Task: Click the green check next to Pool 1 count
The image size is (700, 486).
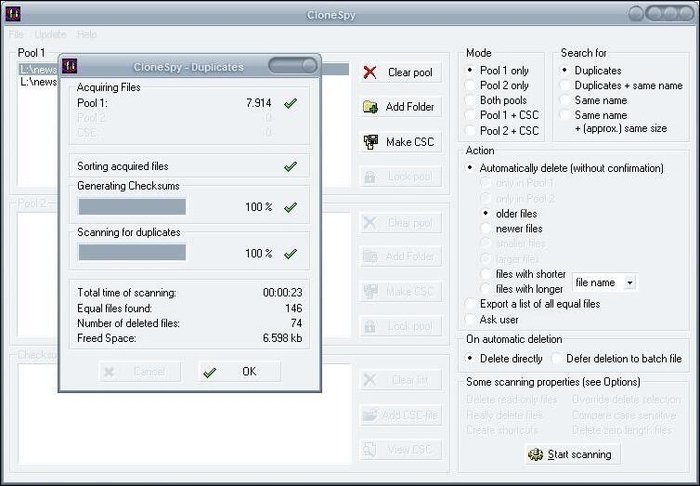Action: 290,104
